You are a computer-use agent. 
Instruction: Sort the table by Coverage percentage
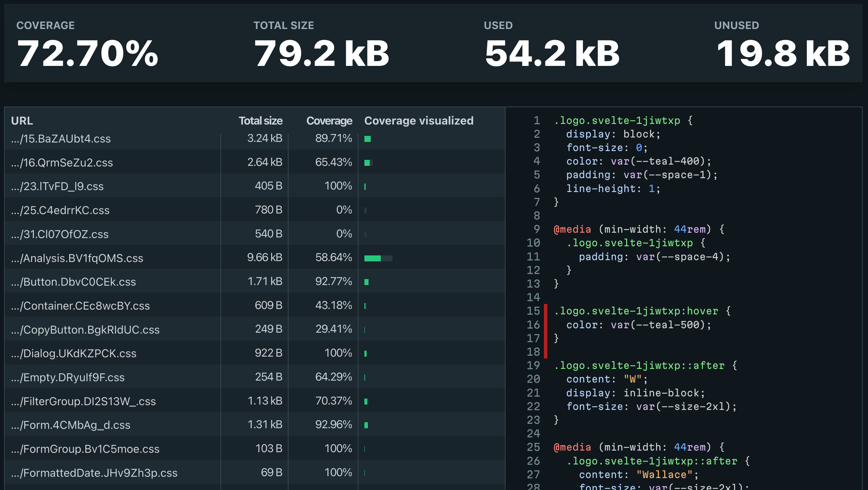pos(329,121)
